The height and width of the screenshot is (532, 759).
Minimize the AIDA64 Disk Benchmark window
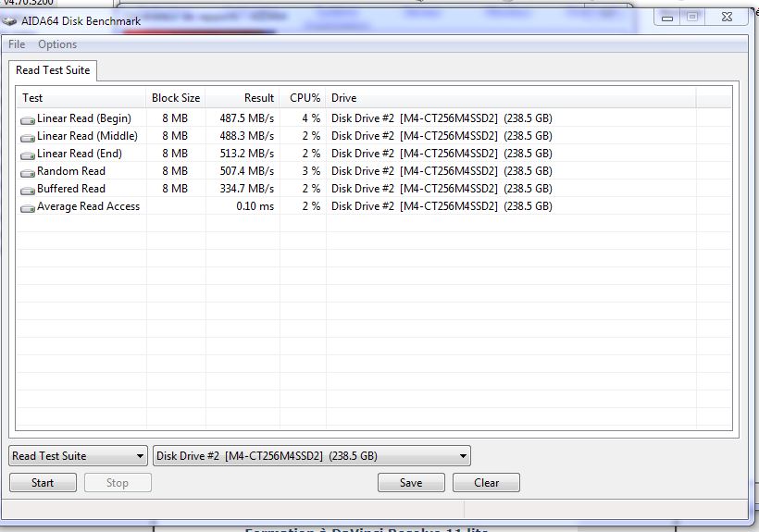pyautogui.click(x=667, y=18)
